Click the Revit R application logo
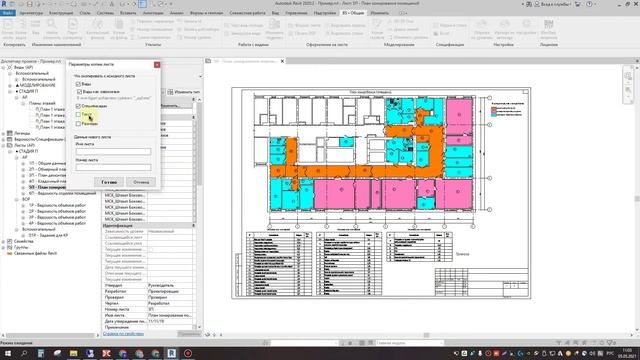Viewport: 640px width, 360px height. 4,4
